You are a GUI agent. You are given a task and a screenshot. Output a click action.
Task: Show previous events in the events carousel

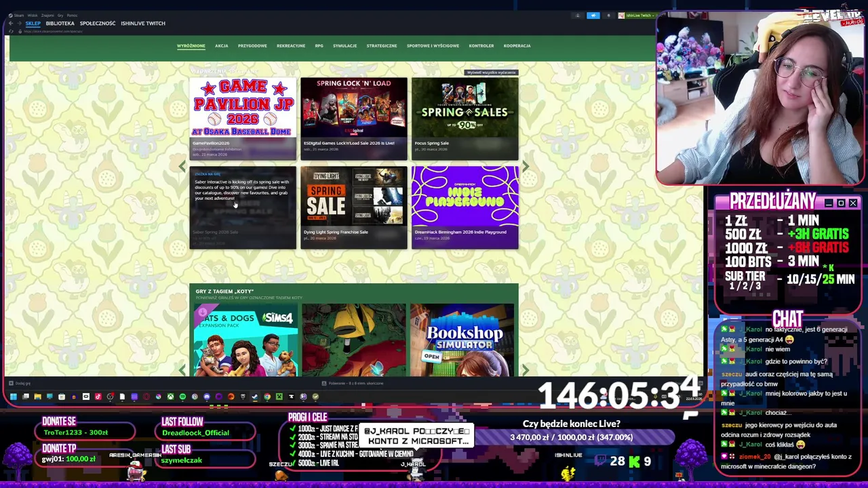coord(182,166)
